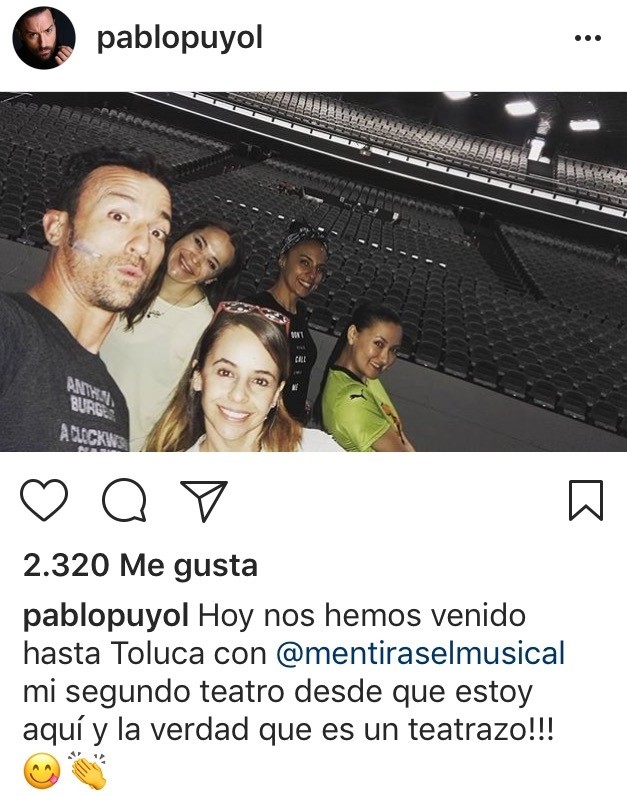627x796 pixels.
Task: Tap the theater selfie photo
Action: click(x=313, y=272)
